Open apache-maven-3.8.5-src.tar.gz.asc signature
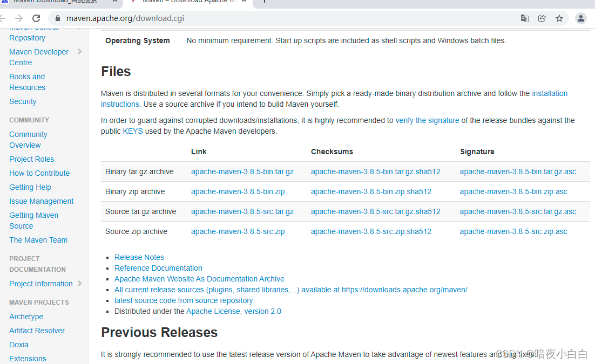The width and height of the screenshot is (595, 364). (x=518, y=211)
